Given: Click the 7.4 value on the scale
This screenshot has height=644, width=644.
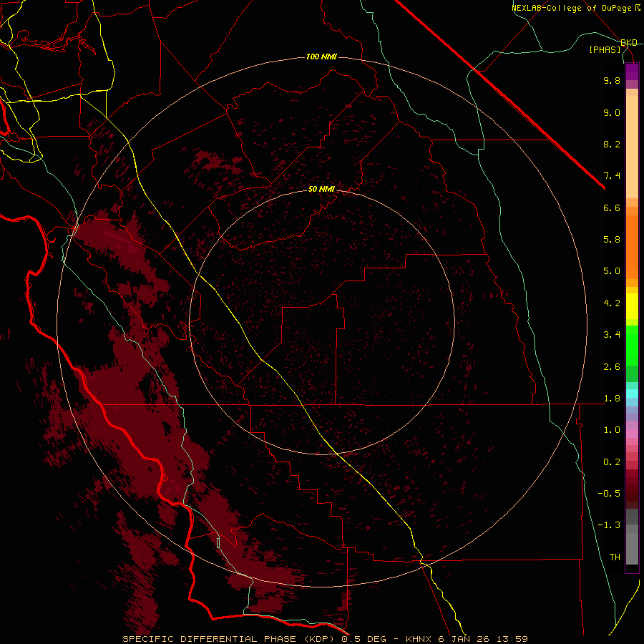Looking at the screenshot, I should click(x=612, y=176).
